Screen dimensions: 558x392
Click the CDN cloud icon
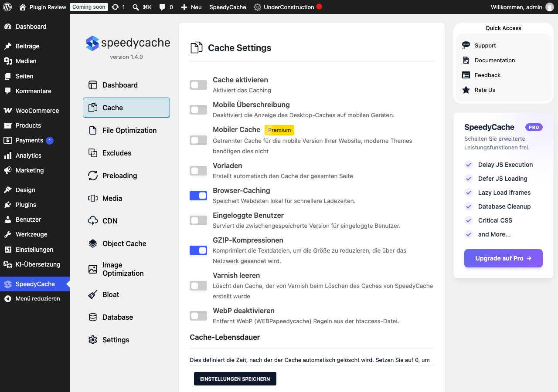coord(93,221)
